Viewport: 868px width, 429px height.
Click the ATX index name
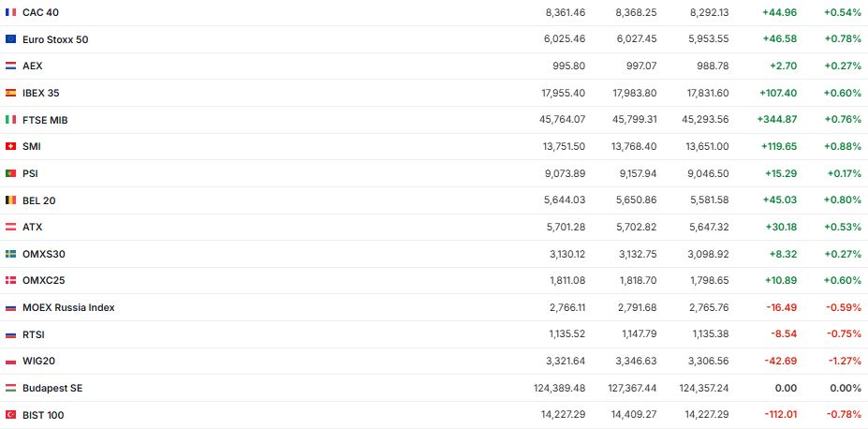[33, 227]
